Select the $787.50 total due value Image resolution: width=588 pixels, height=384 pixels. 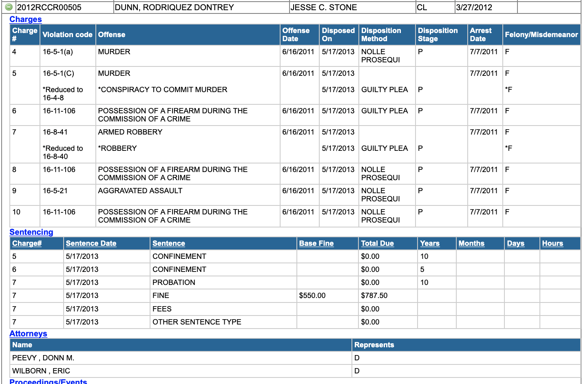[374, 296]
